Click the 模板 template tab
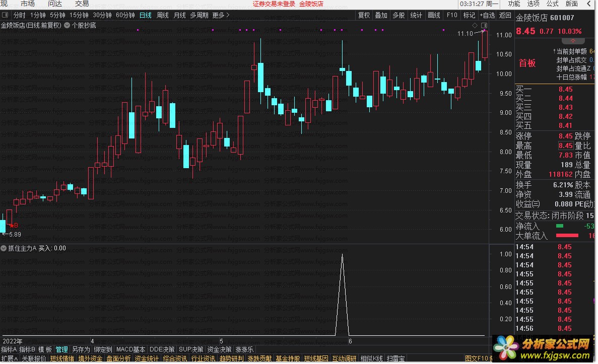Image resolution: width=598 pixels, height=364 pixels. click(45, 349)
